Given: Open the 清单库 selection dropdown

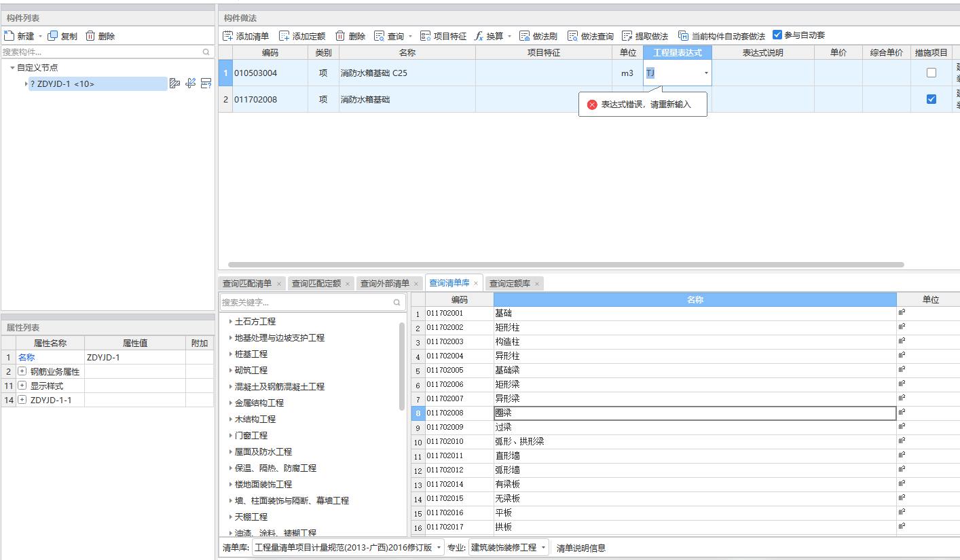Looking at the screenshot, I should [x=440, y=548].
